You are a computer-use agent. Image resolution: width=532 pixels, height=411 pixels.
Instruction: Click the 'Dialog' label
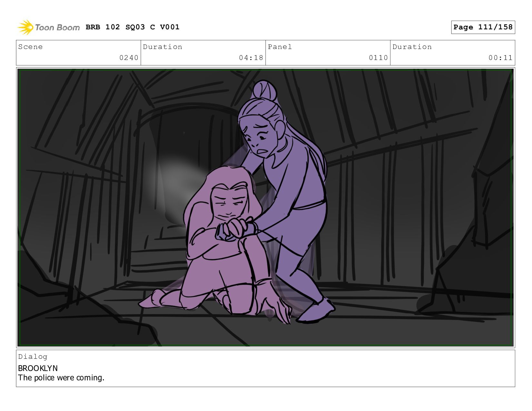(x=33, y=357)
